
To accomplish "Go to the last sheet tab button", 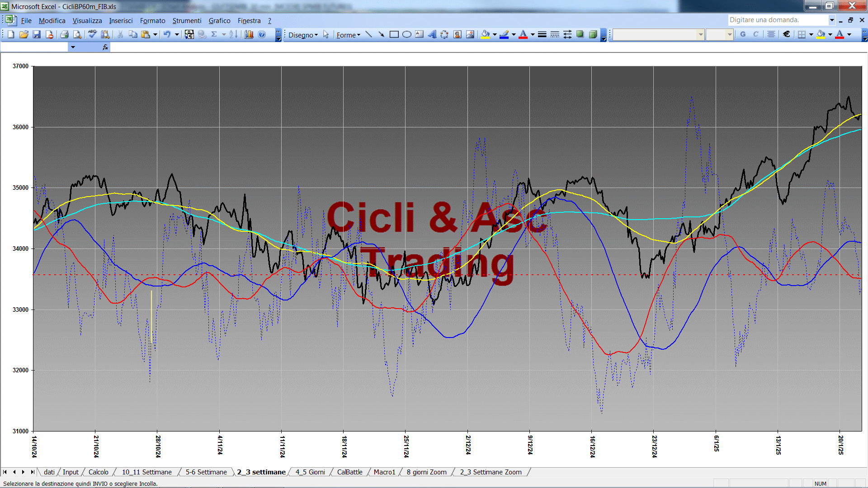I will [x=32, y=472].
